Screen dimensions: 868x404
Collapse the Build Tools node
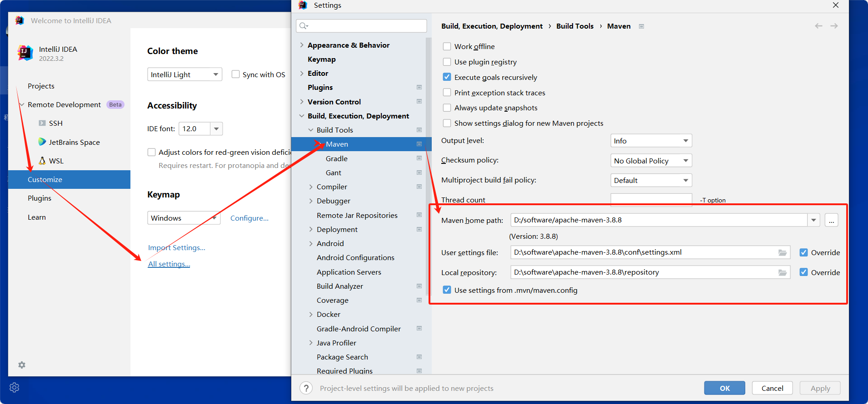311,130
